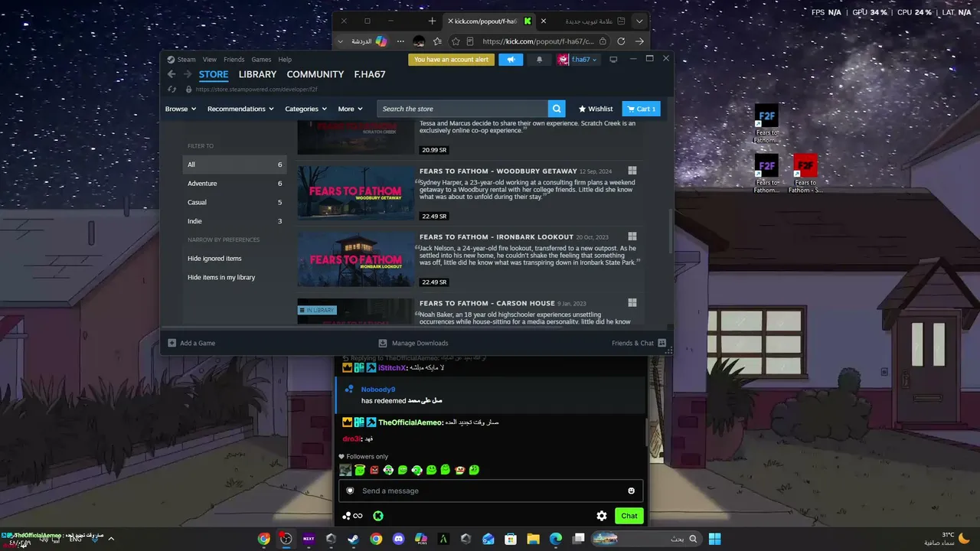Image resolution: width=980 pixels, height=551 pixels.
Task: Open the Fears to Fathom desktop shortcut with red icon
Action: [x=805, y=174]
